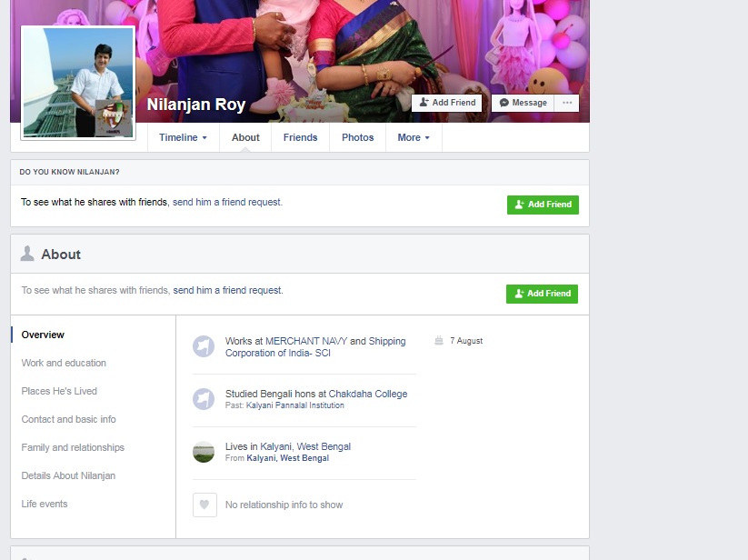Open Lives in Kalyani, West Bengal link
This screenshot has height=560, width=748.
(x=305, y=446)
